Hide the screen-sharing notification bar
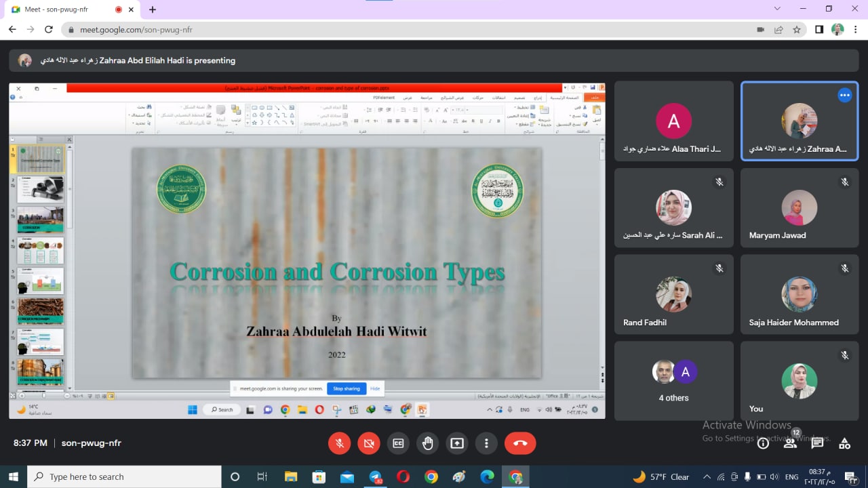868x488 pixels. tap(375, 388)
